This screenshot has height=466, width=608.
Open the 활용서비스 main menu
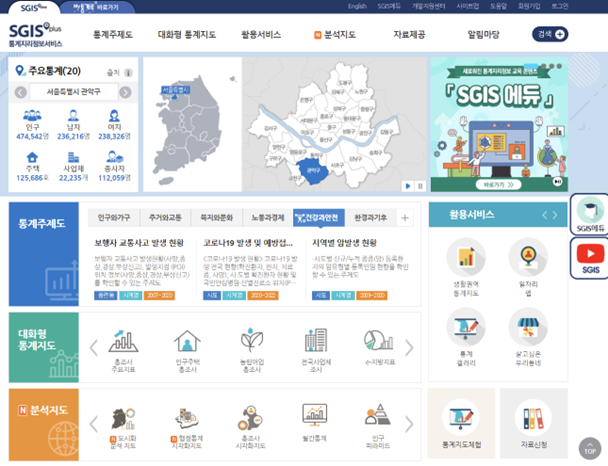pos(261,35)
